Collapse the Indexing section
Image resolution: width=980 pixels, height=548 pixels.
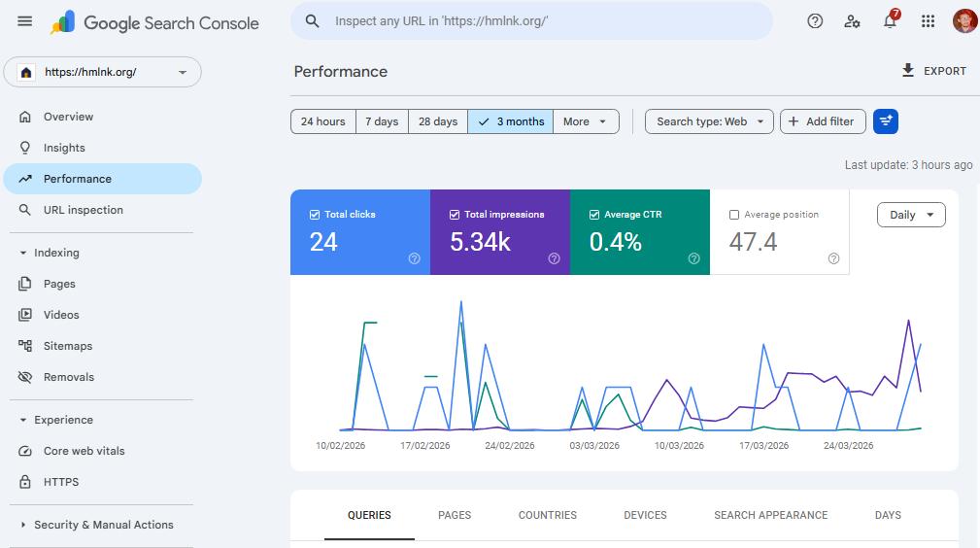pyautogui.click(x=23, y=253)
